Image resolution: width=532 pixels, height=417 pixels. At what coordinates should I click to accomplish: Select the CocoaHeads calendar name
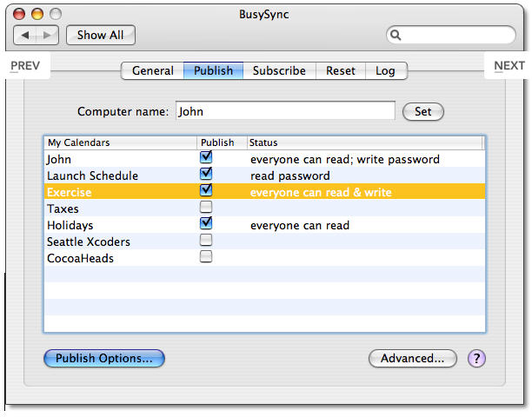[81, 258]
